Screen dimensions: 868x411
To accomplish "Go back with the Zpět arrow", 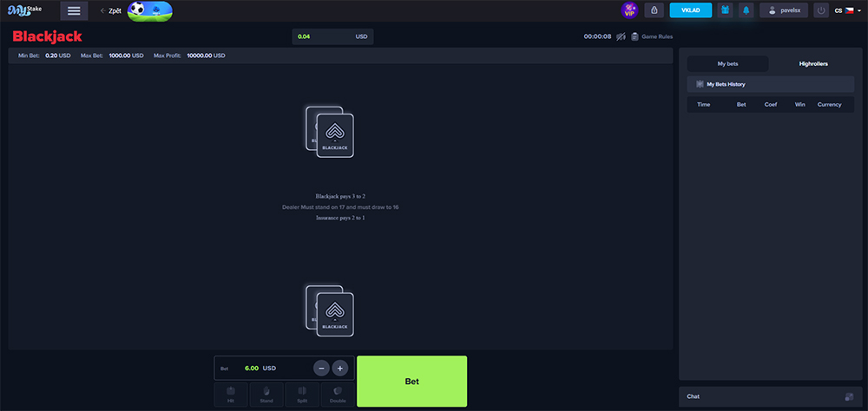I will pos(111,10).
